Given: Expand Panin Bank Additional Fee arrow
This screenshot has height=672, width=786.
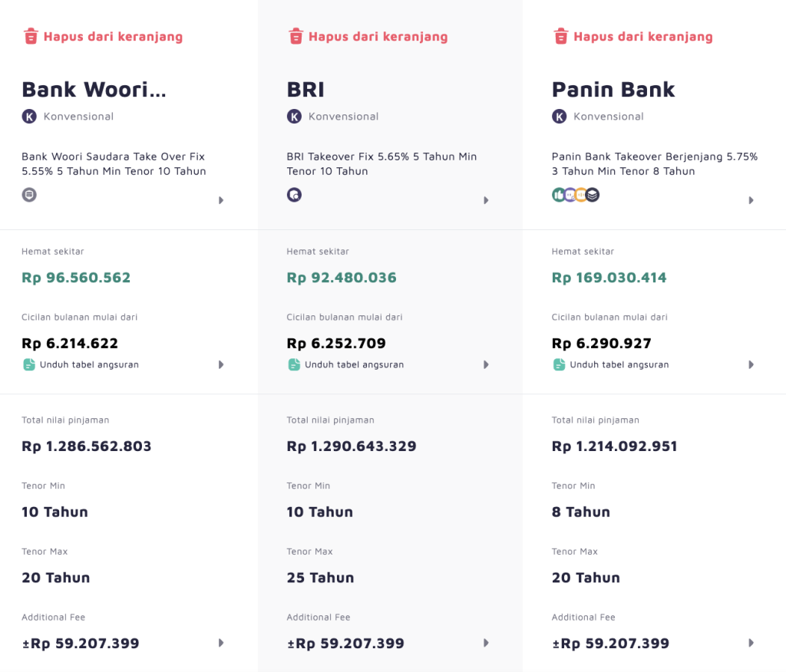Looking at the screenshot, I should pyautogui.click(x=751, y=643).
